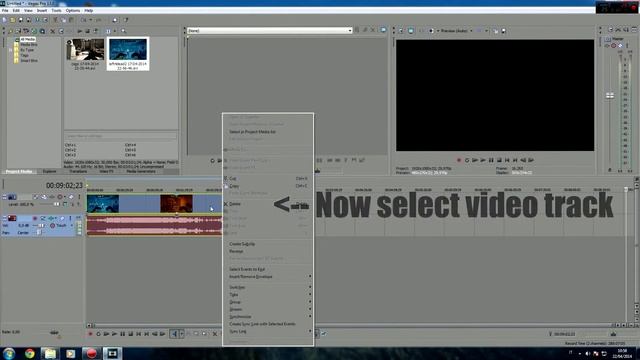Play the preview window video
The height and width of the screenshot is (360, 640).
pos(483,160)
